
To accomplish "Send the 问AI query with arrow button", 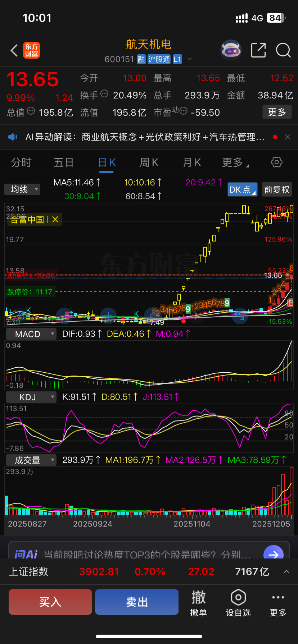I will [273, 553].
